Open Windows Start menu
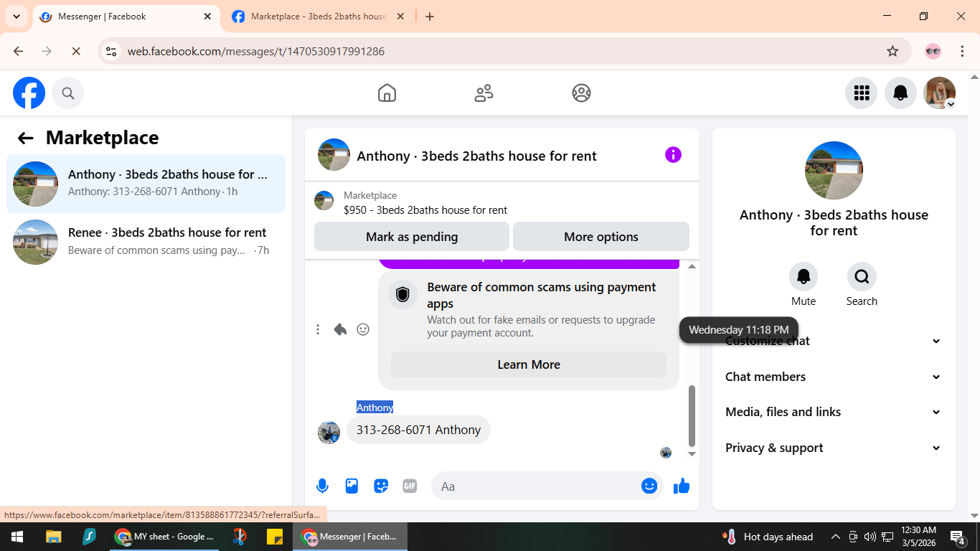Viewport: 980px width, 551px height. 17,537
